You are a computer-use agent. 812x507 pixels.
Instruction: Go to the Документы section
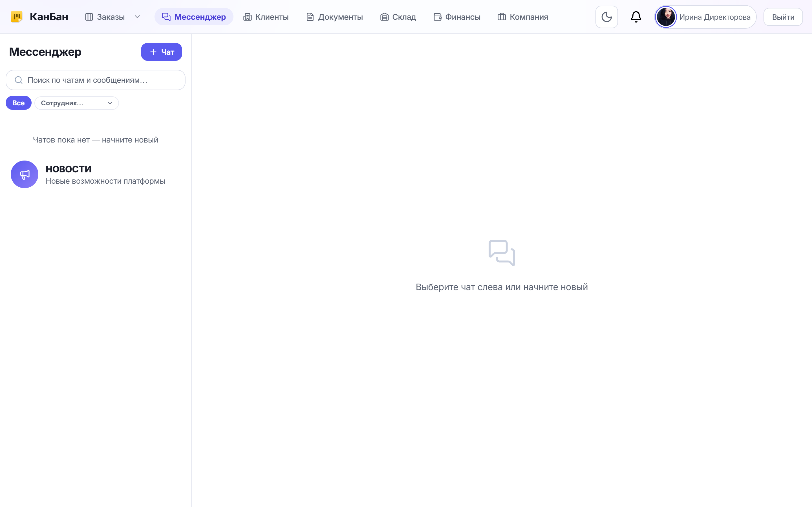(334, 17)
